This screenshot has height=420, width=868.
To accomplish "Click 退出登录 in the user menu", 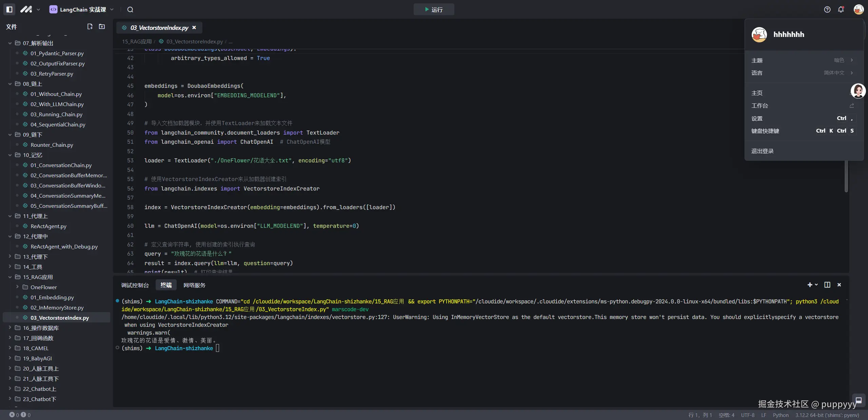I will [763, 151].
